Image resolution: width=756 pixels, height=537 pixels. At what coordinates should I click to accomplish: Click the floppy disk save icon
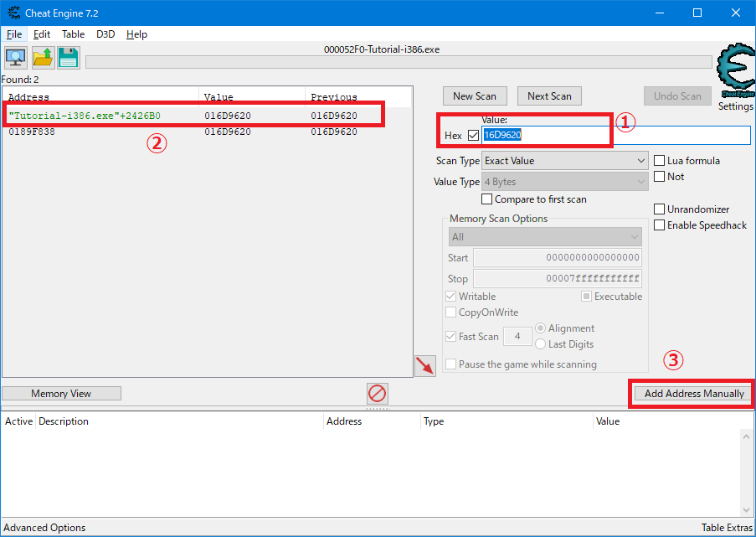[69, 58]
